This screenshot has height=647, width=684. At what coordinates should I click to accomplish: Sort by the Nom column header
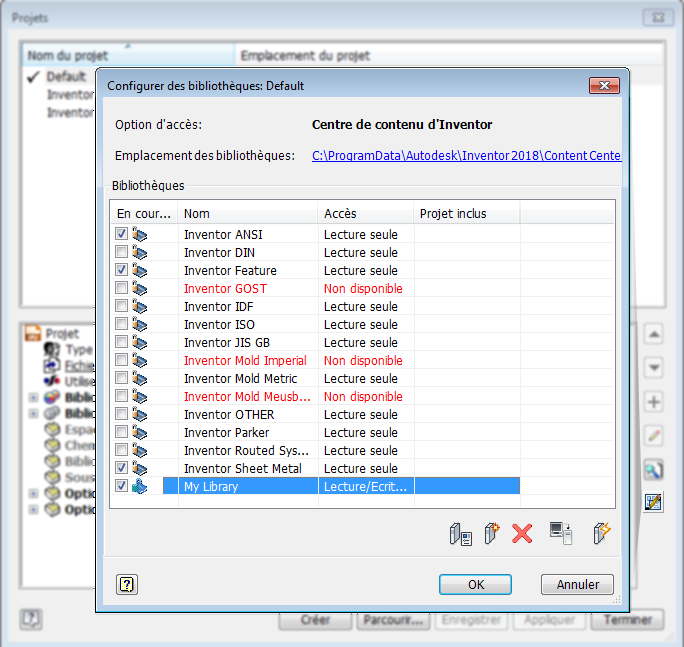click(x=248, y=213)
